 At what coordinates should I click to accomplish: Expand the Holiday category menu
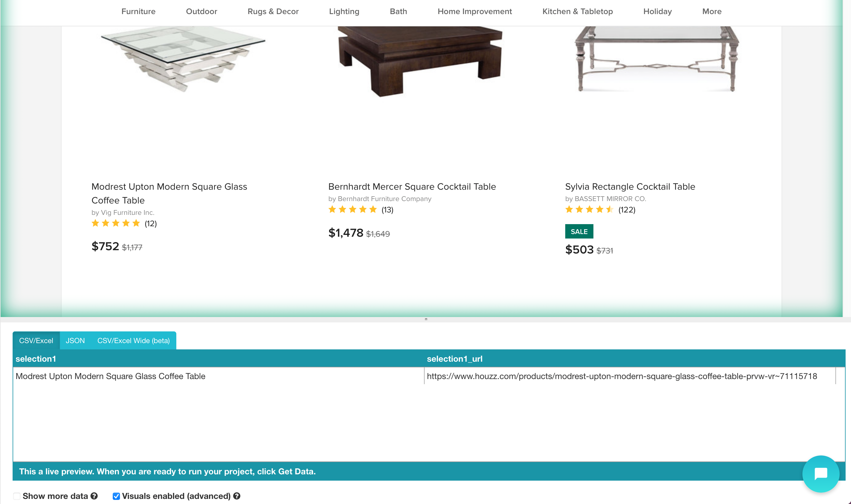(657, 11)
